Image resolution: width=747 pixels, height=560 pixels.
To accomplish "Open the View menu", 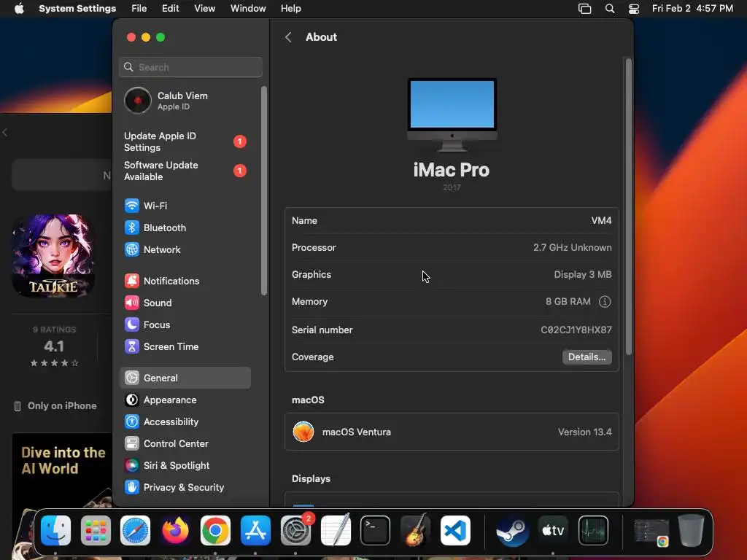I will point(204,9).
